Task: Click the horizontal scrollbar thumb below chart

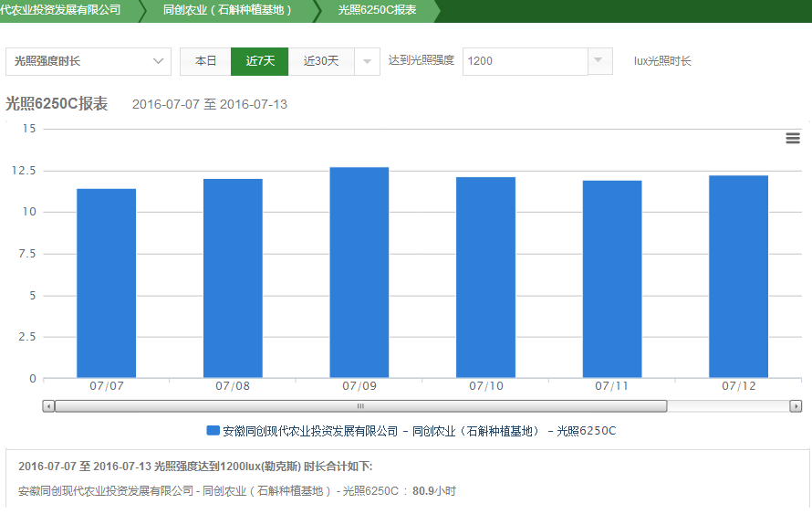Action: (360, 406)
